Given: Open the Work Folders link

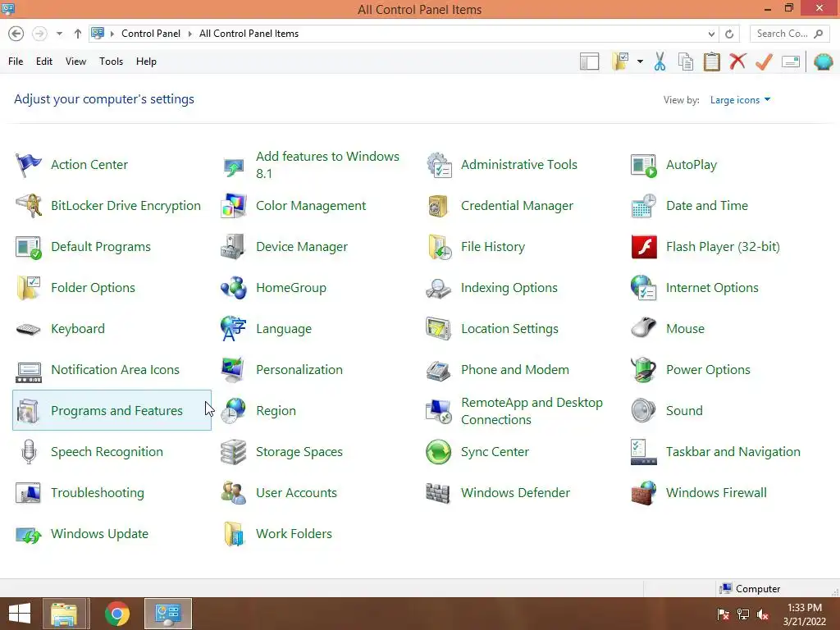Looking at the screenshot, I should click(x=294, y=534).
